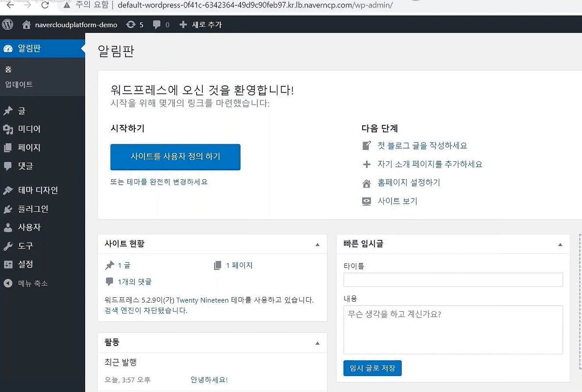Click the brush icon beside 테마 디자인
582x392 pixels.
[x=8, y=190]
